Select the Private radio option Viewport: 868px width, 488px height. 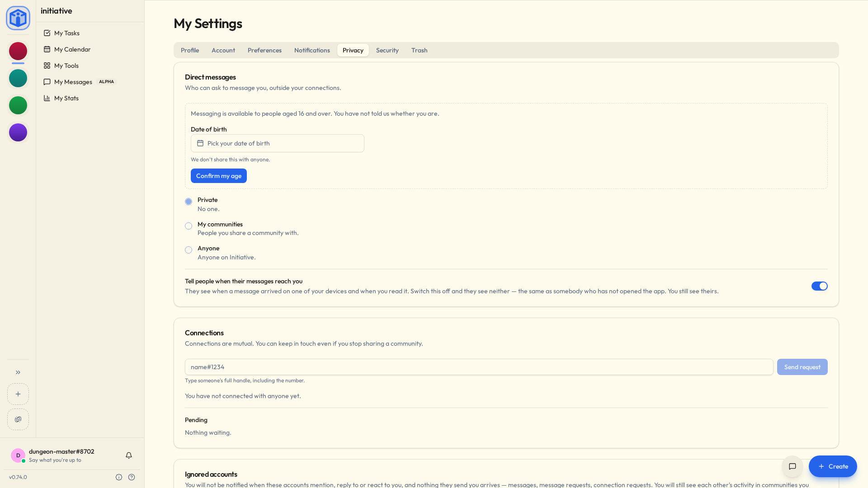pos(189,202)
